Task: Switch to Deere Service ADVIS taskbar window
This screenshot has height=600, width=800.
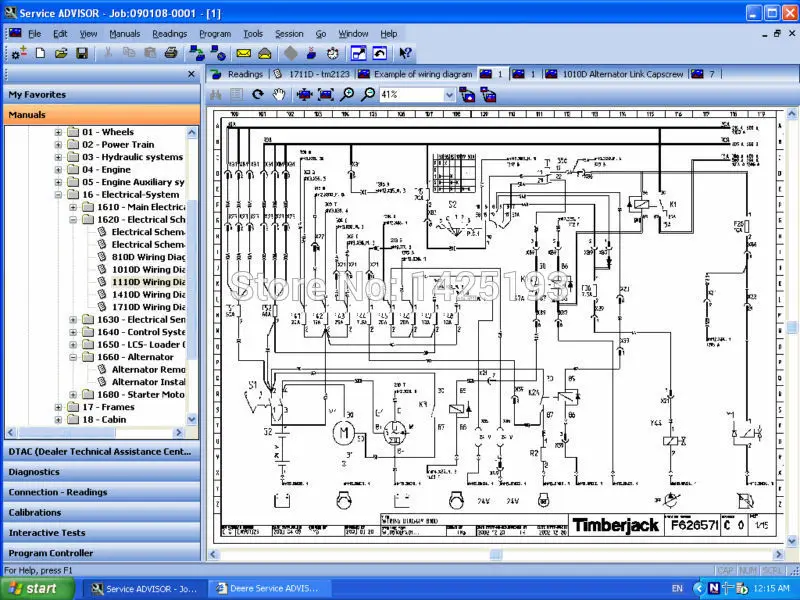Action: point(269,588)
